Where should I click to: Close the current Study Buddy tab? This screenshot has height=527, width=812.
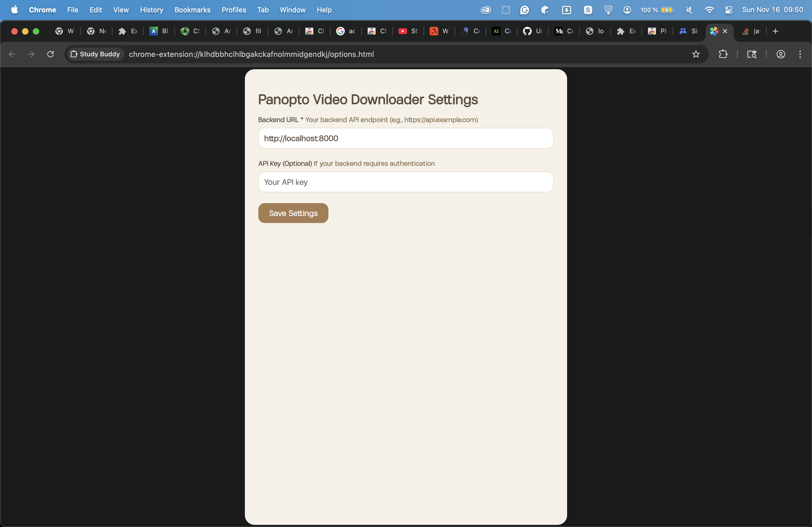click(x=725, y=31)
